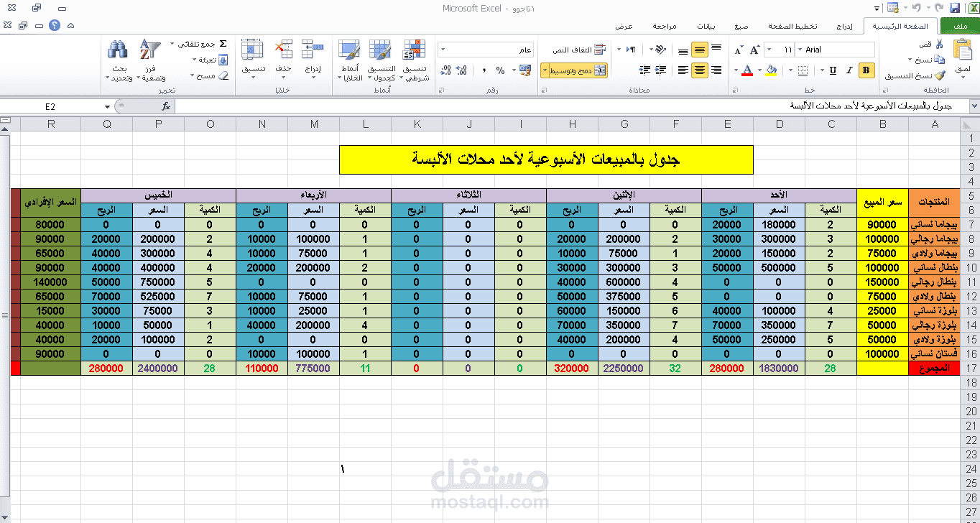The height and width of the screenshot is (523, 980).
Task: Switch to Data tab (بيانات)
Action: (706, 26)
